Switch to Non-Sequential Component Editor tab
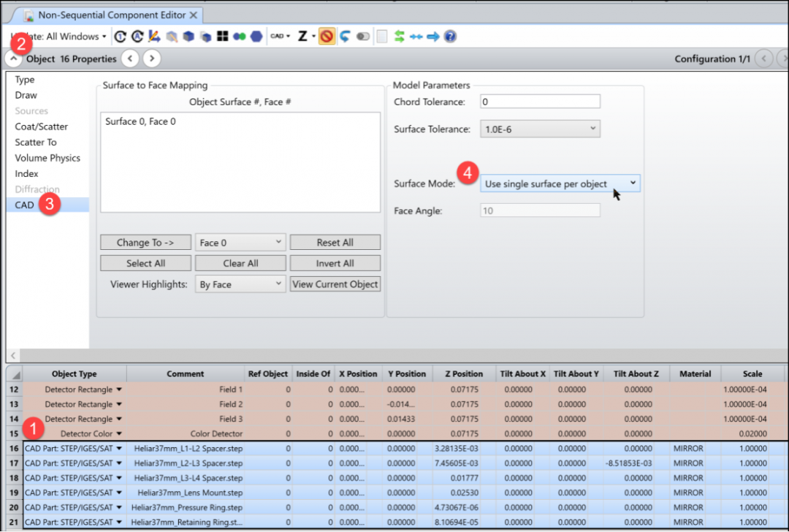 pos(112,15)
